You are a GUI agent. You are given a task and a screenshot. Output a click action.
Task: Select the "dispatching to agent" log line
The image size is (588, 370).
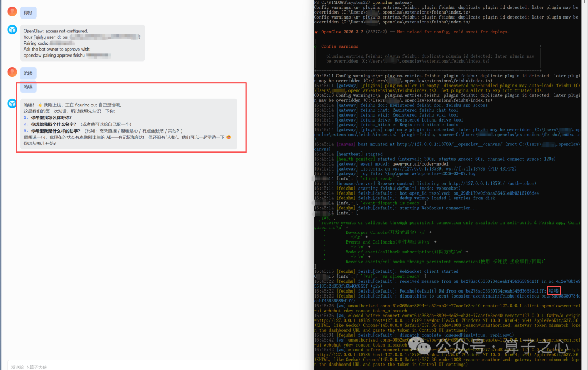pyautogui.click(x=448, y=298)
